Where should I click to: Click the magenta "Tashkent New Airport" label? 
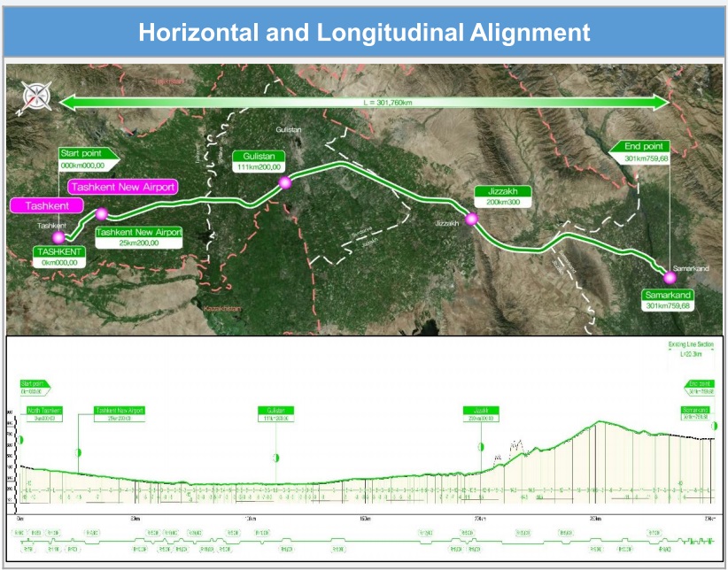pyautogui.click(x=123, y=187)
